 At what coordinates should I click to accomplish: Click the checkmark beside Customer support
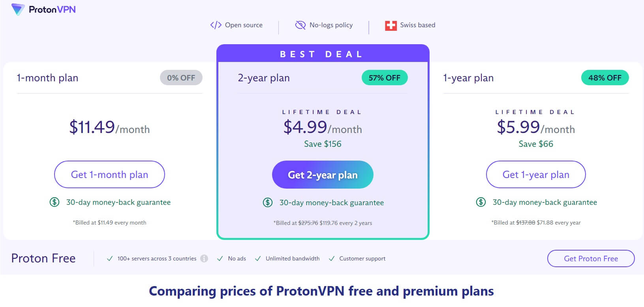[332, 258]
